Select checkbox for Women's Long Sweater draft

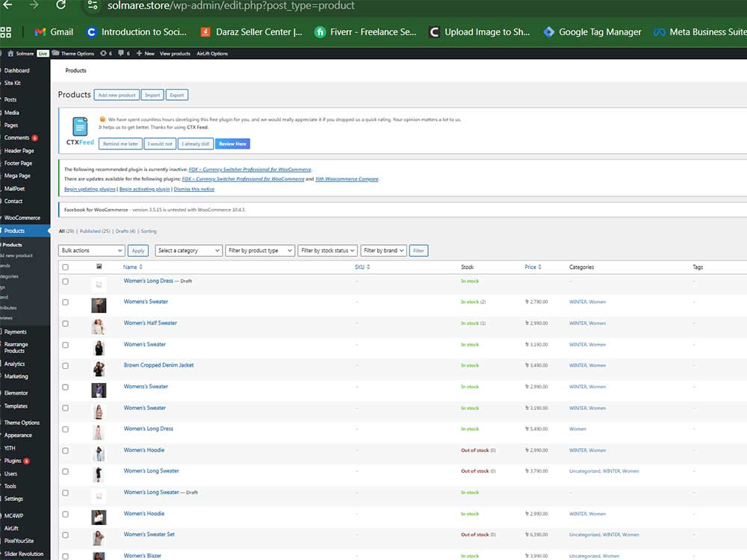click(65, 493)
